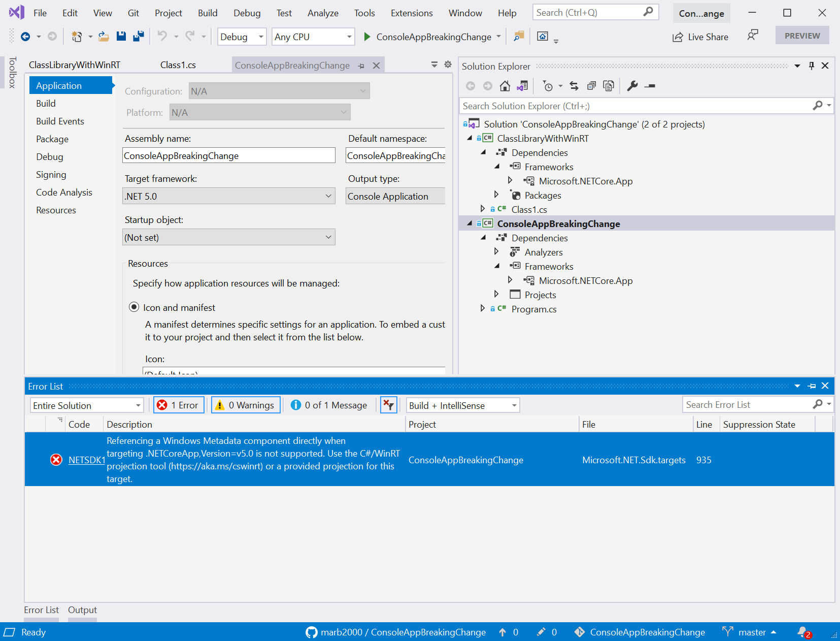Select the Icon and manifest radio button
Viewport: 840px width, 641px height.
[135, 307]
